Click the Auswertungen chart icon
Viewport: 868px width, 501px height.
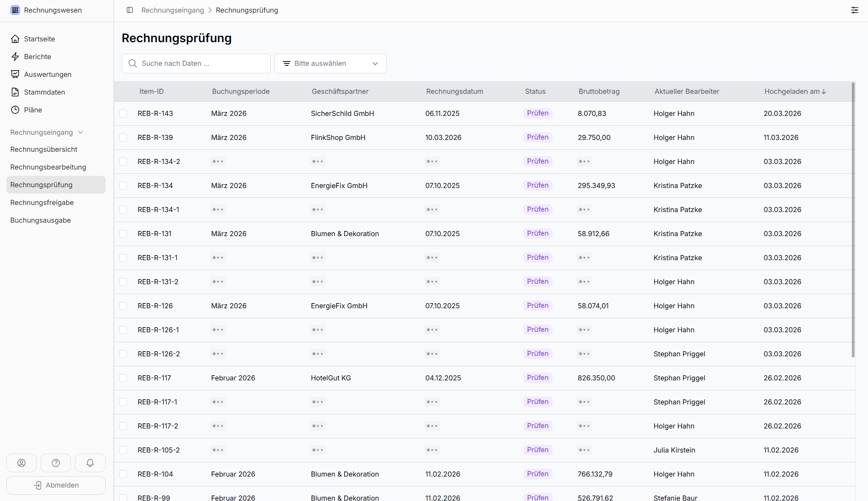[x=15, y=74]
